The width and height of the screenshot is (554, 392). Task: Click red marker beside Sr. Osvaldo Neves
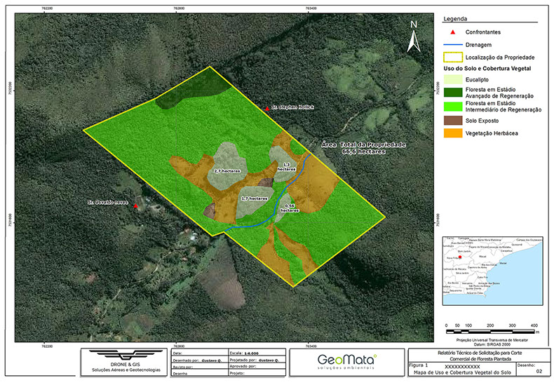pos(136,206)
